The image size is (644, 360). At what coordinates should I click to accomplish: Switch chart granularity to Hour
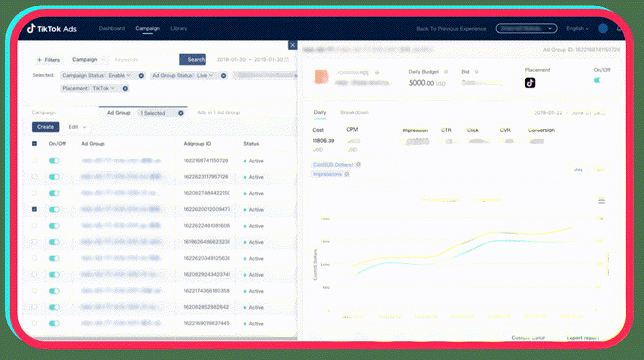pyautogui.click(x=599, y=169)
